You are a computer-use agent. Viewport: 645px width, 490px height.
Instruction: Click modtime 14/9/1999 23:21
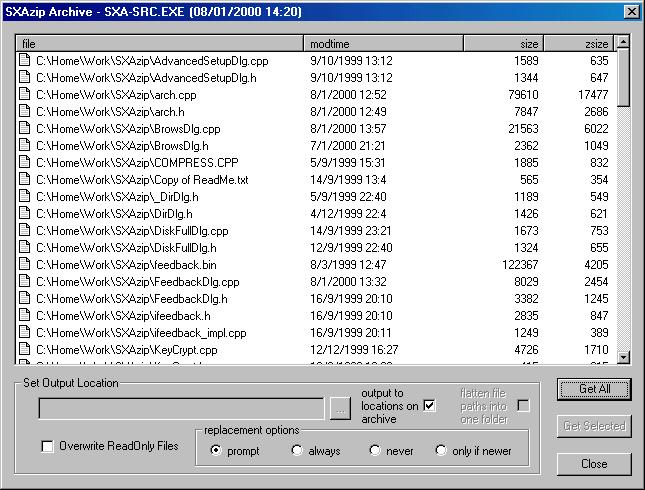tap(351, 230)
